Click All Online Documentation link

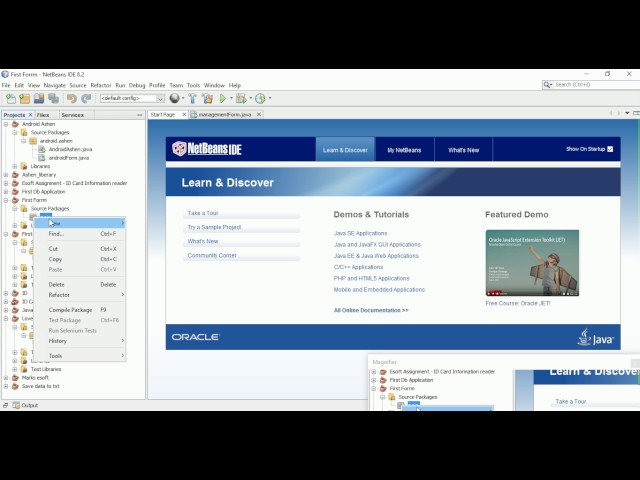click(x=371, y=310)
